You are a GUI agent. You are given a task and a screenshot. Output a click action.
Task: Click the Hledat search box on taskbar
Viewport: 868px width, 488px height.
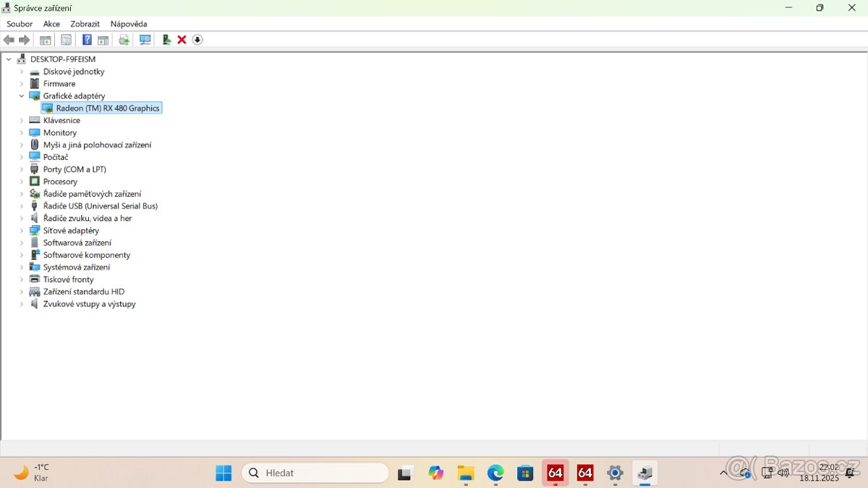click(315, 473)
